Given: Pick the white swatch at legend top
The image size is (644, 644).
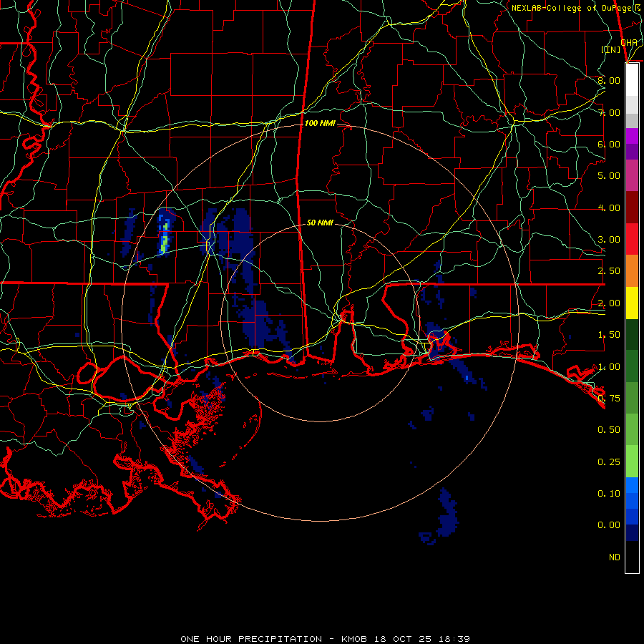Looking at the screenshot, I should pos(632,80).
